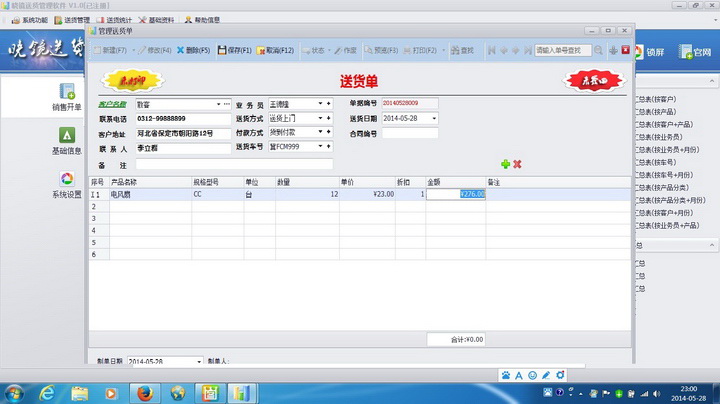Expand the 客户名称 customer dropdown arrow
Screen dimensions: 720x404
click(219, 104)
